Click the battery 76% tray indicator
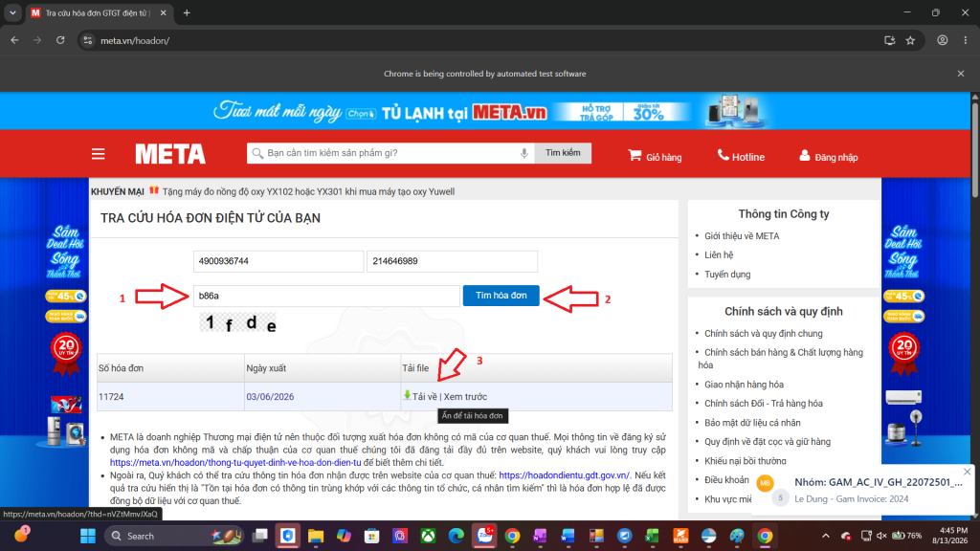980x551 pixels. (x=907, y=536)
